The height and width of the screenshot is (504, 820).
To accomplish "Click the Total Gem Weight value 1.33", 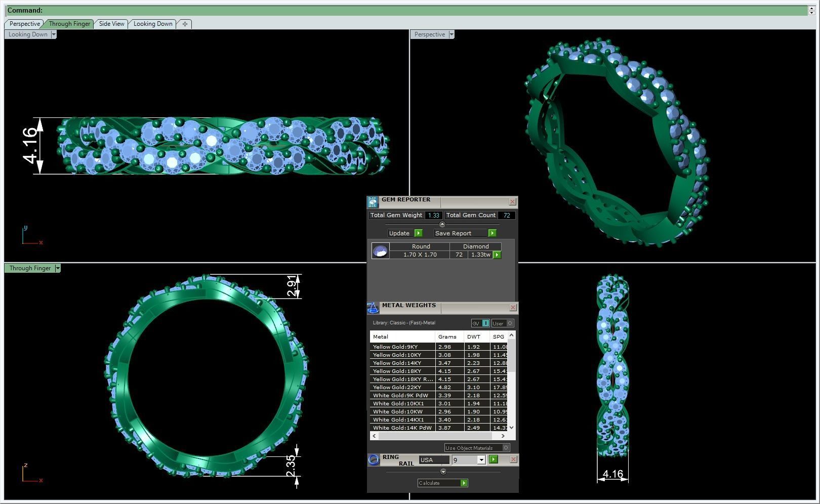I will 434,215.
